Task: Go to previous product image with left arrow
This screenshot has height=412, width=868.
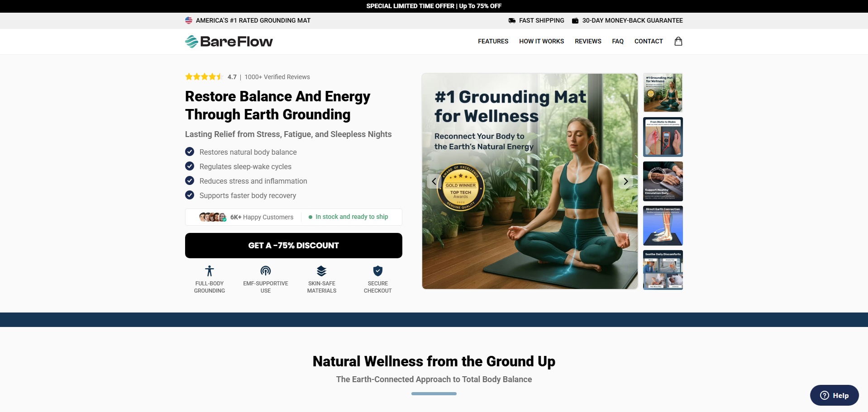Action: 434,181
